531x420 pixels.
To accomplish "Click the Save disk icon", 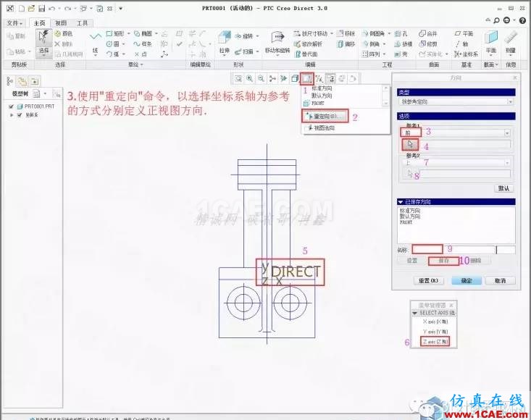I will (x=41, y=9).
